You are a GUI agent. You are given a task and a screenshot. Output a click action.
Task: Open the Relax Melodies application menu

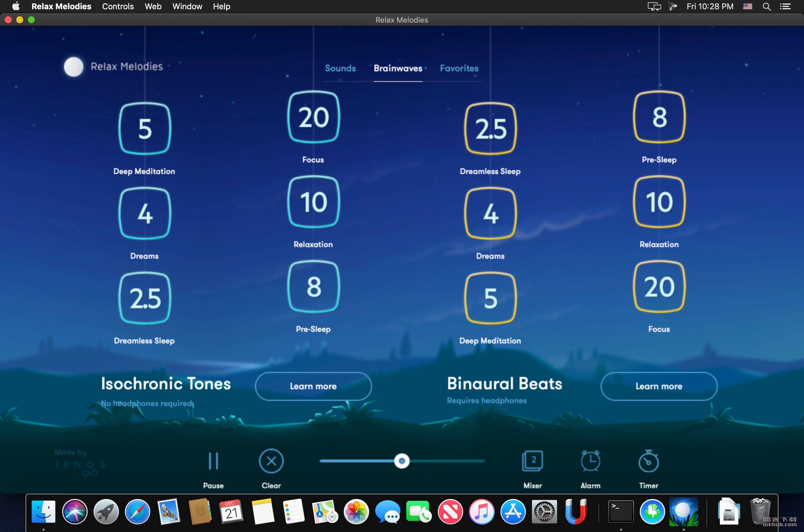click(x=62, y=6)
